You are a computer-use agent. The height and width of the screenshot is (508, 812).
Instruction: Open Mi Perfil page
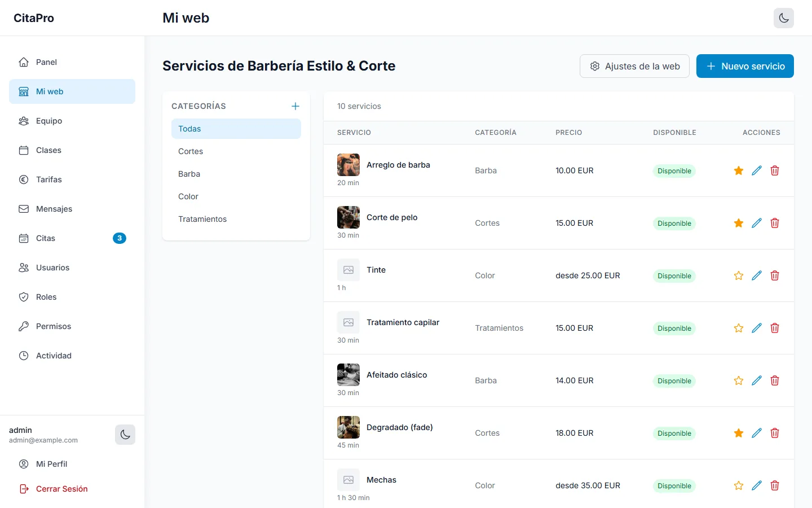(x=72, y=464)
